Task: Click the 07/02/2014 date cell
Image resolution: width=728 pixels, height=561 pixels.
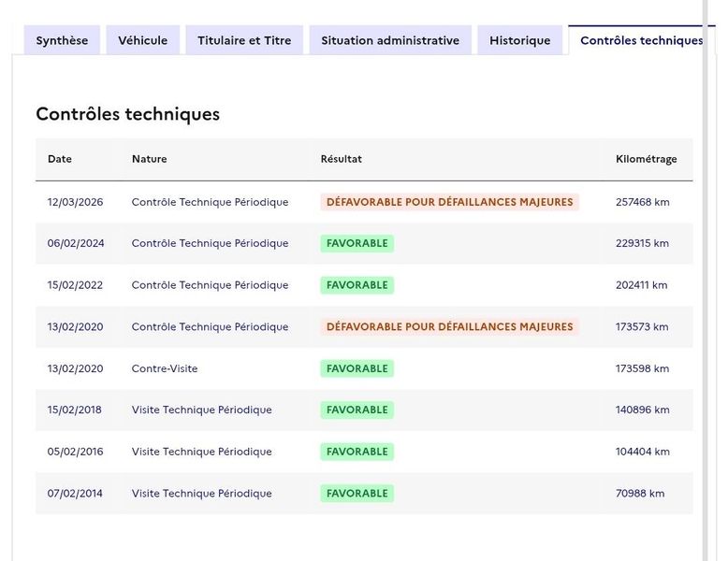Action: (x=75, y=494)
